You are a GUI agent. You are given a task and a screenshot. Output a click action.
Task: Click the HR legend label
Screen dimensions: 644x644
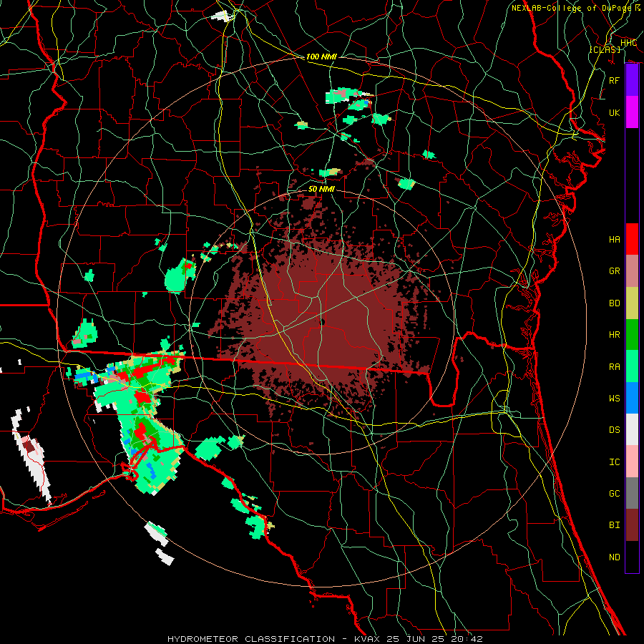click(x=614, y=335)
